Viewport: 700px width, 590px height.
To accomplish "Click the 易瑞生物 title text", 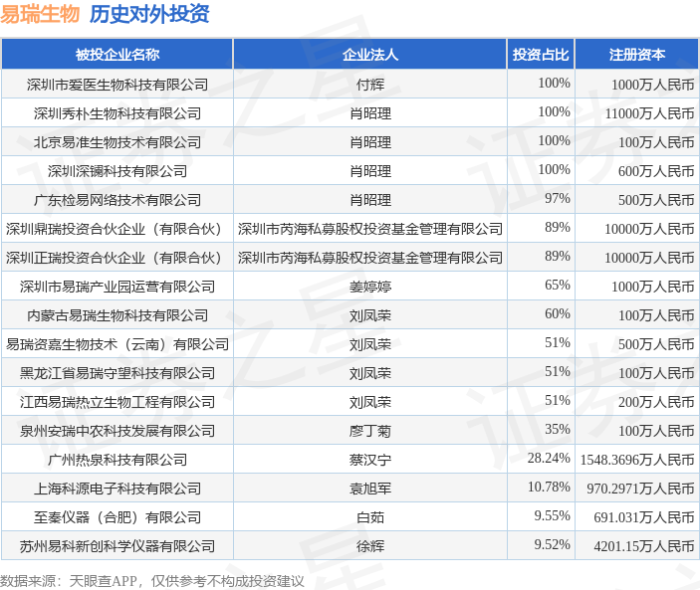I will pyautogui.click(x=40, y=14).
